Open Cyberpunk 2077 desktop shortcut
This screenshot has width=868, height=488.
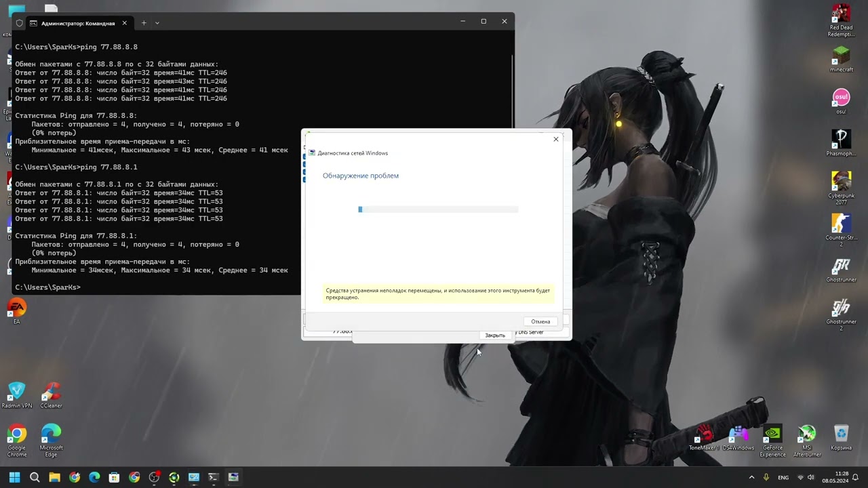(x=841, y=188)
